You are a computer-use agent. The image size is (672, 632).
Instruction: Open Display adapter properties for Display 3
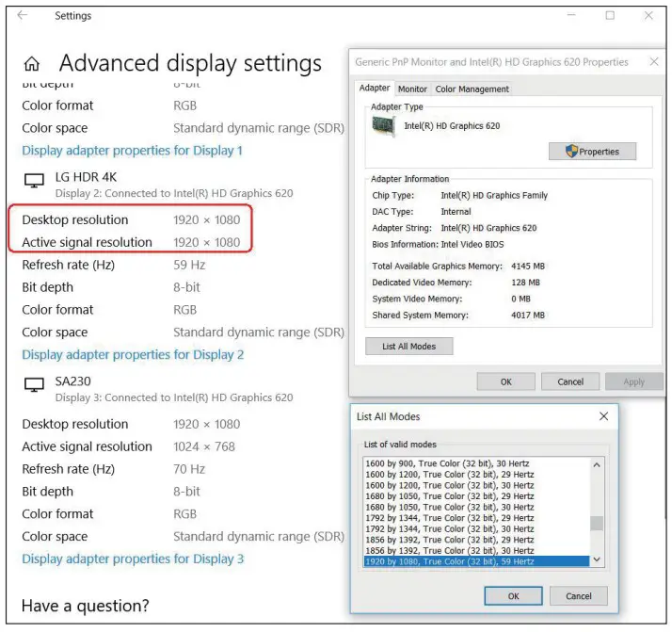pyautogui.click(x=133, y=559)
